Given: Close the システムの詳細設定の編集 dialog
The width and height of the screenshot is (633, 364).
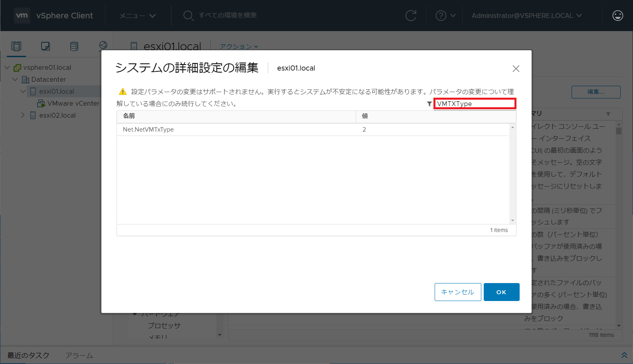Looking at the screenshot, I should 516,69.
